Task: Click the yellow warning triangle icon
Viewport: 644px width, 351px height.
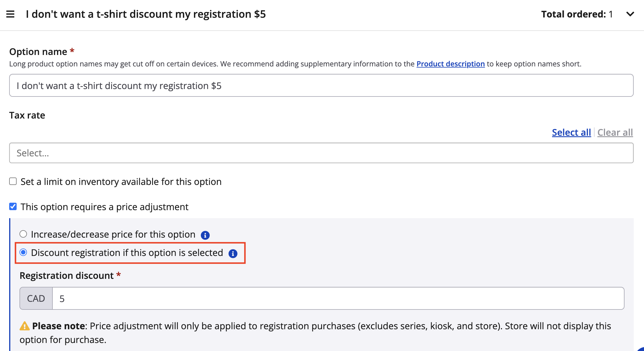Action: 25,326
